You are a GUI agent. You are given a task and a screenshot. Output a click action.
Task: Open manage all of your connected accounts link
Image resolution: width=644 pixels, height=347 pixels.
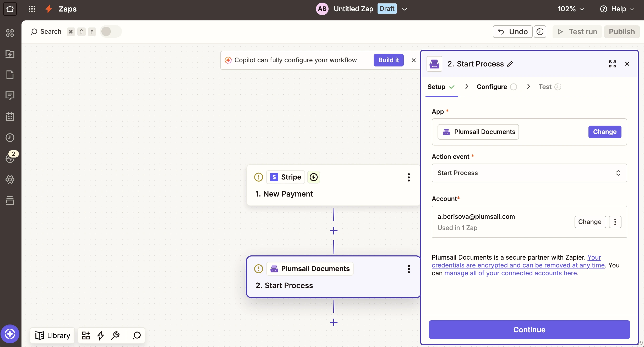tap(511, 273)
